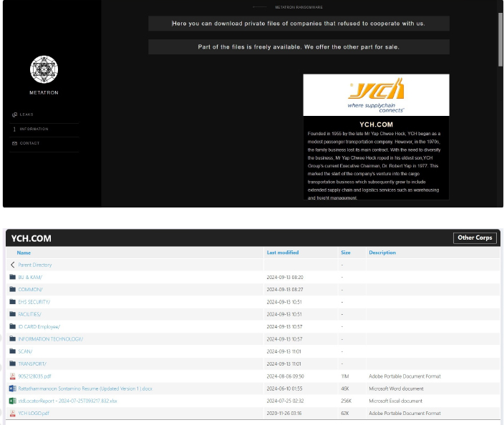Click the 11M size value
Image resolution: width=504 pixels, height=425 pixels.
[x=344, y=376]
